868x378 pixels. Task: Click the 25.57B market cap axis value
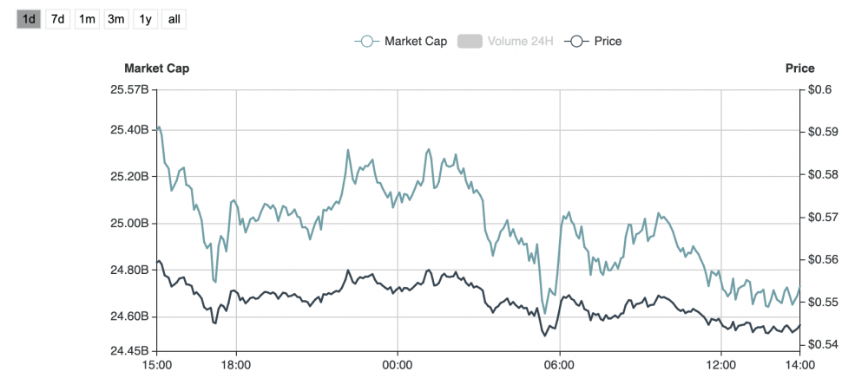coord(128,89)
